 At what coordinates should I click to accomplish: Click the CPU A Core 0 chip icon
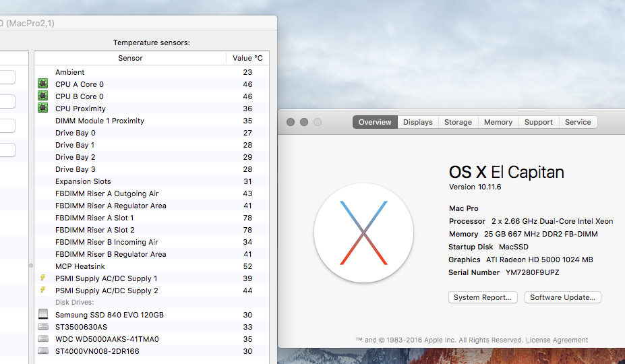tap(42, 84)
